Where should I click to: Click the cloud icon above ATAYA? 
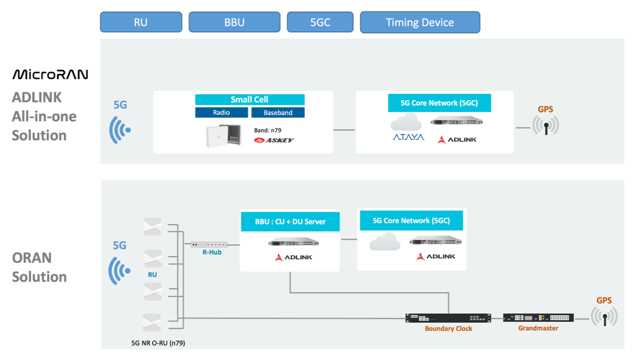click(x=406, y=122)
